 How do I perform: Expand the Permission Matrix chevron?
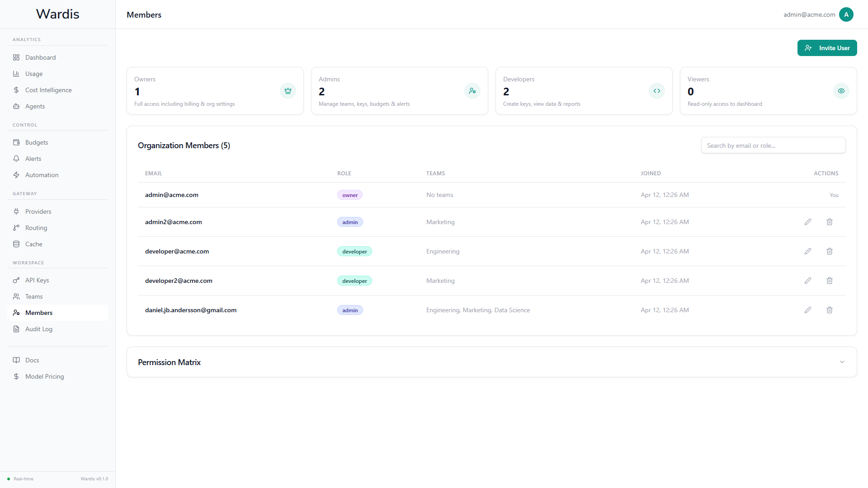pyautogui.click(x=842, y=362)
